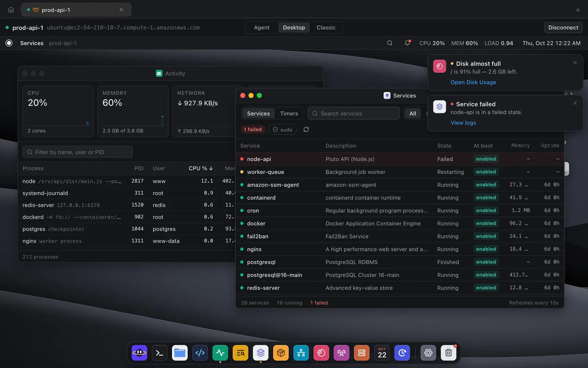Image resolution: width=588 pixels, height=368 pixels.
Task: Toggle enabled at boot for docker
Action: point(486,223)
